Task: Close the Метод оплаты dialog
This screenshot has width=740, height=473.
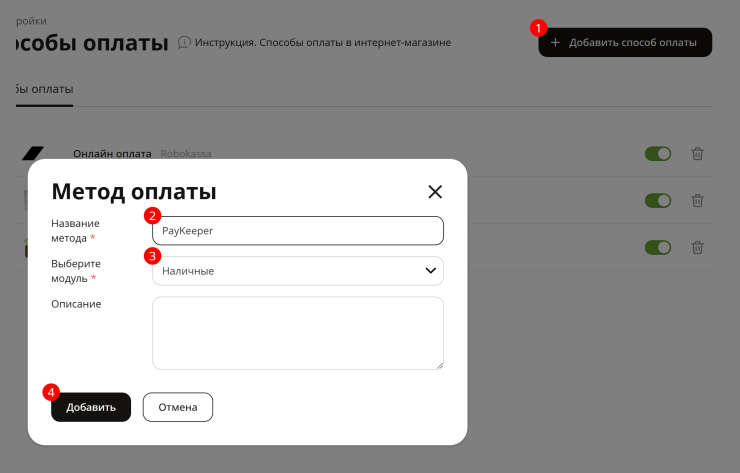Action: (x=435, y=192)
